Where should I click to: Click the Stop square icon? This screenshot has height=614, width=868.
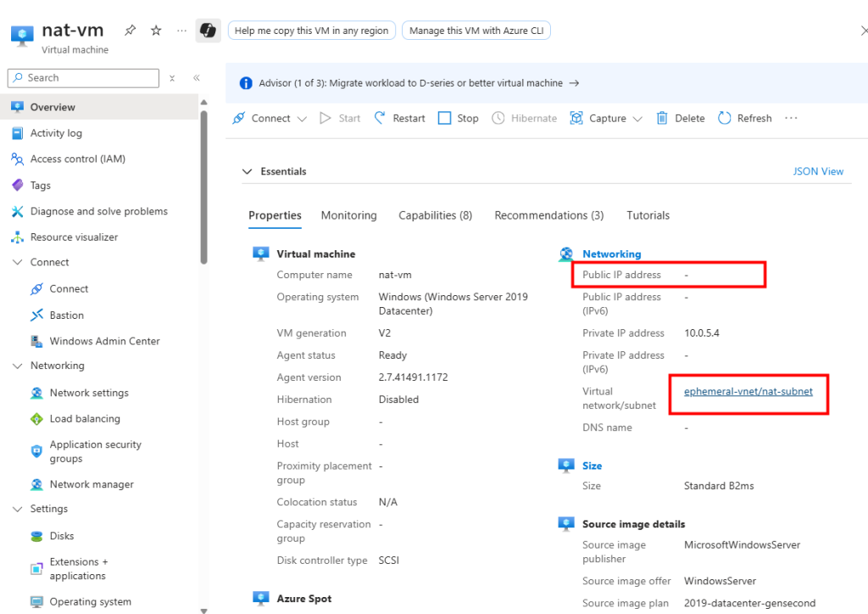tap(444, 118)
